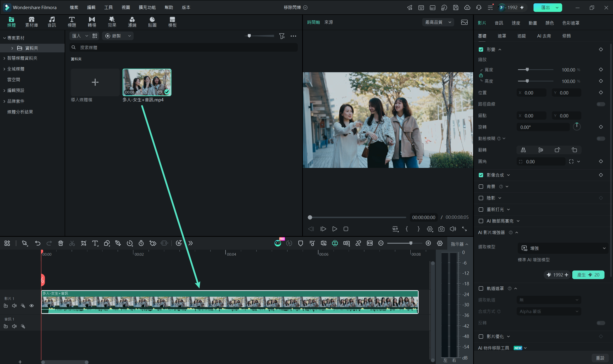Screen dimensions: 613x364
Task: Click the 產生 20 generate button
Action: [588, 275]
